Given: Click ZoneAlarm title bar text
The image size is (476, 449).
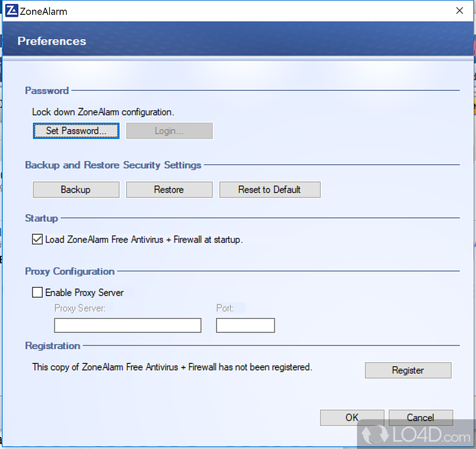Looking at the screenshot, I should pos(43,11).
